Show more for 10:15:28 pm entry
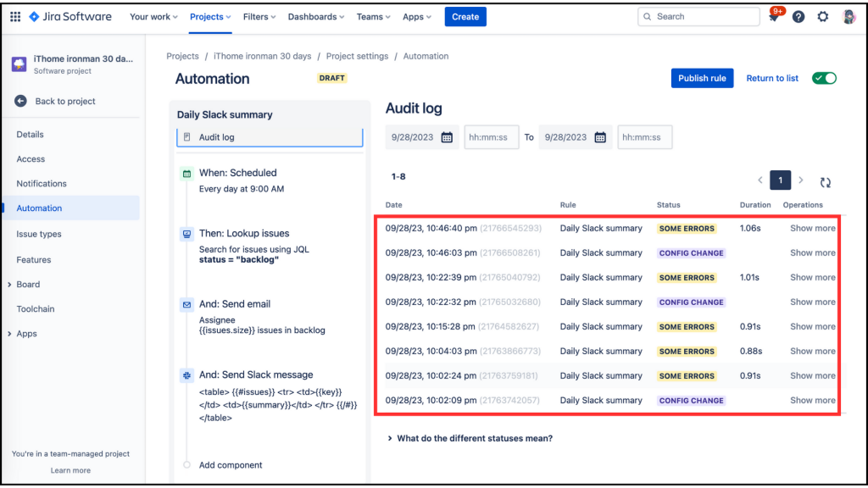 tap(813, 326)
